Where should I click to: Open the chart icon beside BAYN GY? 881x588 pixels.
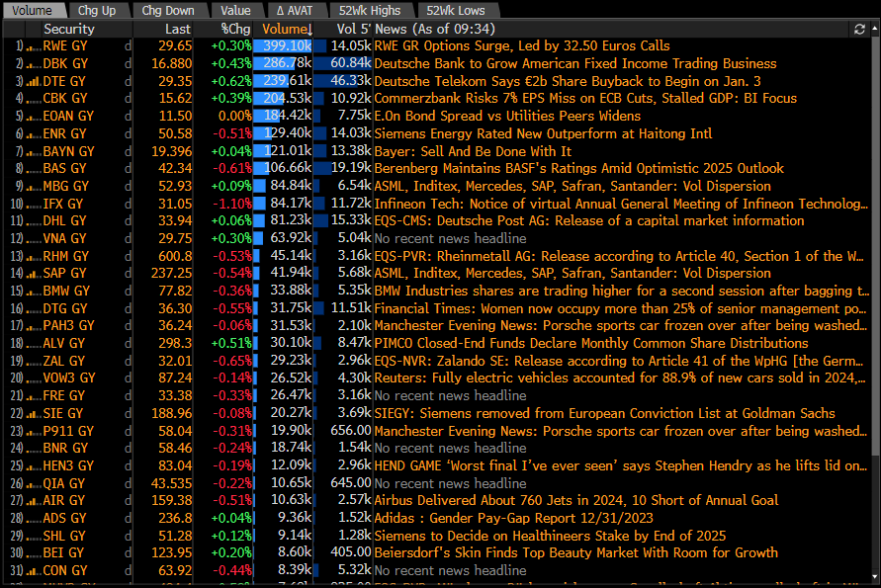[34, 151]
